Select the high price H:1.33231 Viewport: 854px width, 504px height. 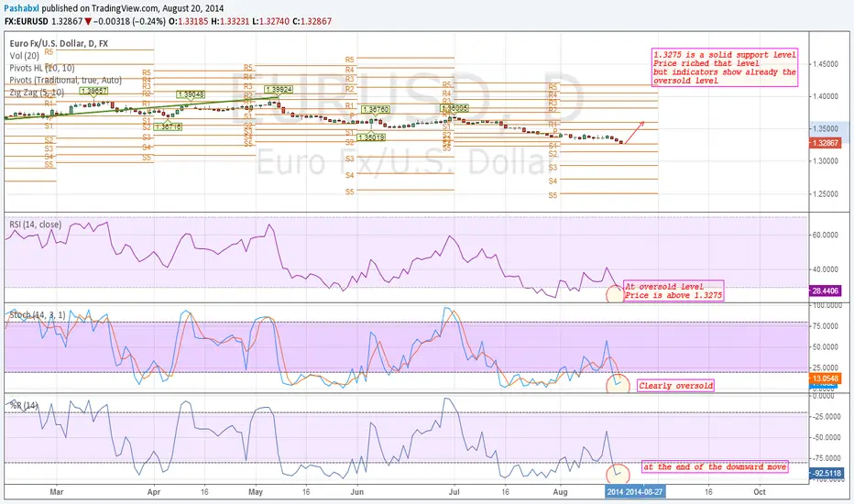[x=230, y=21]
